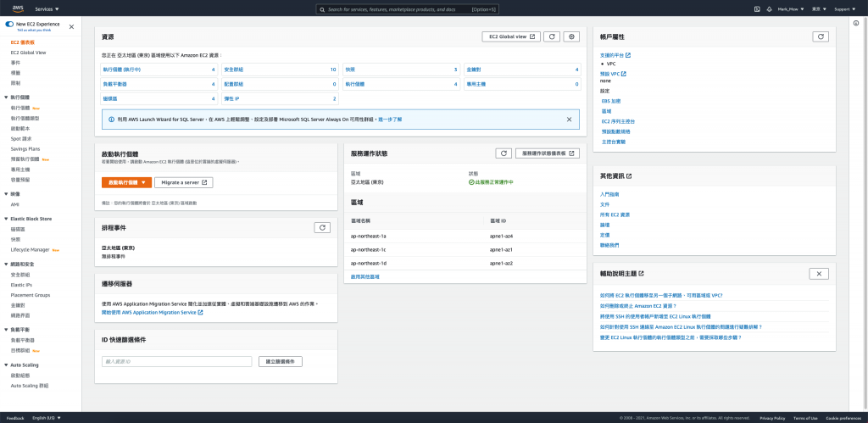Select the ap-northeast-1d zone row
Screen dimensions: 868x423
(x=465, y=263)
